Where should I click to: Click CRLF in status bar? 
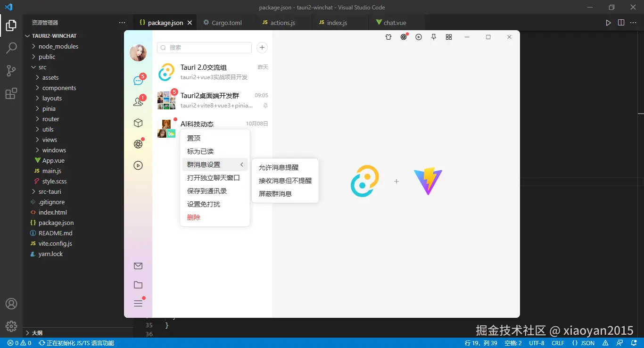[558, 343]
